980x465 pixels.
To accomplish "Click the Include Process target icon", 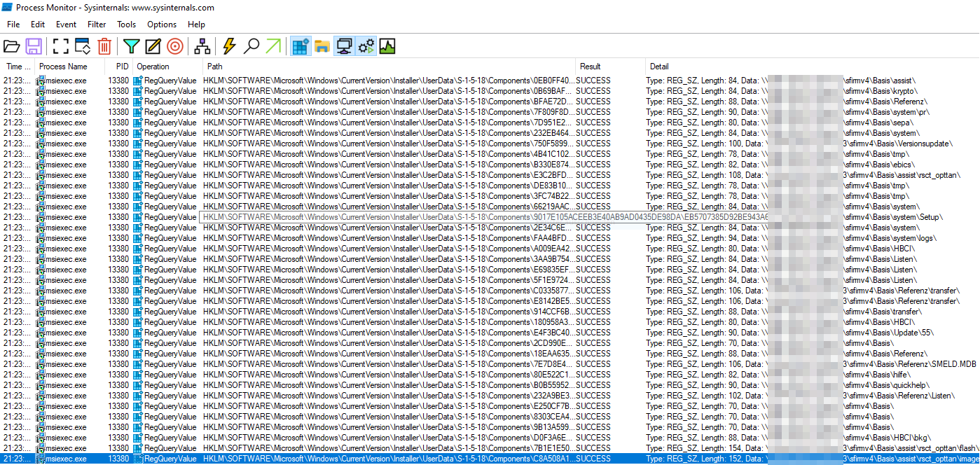I will click(175, 46).
